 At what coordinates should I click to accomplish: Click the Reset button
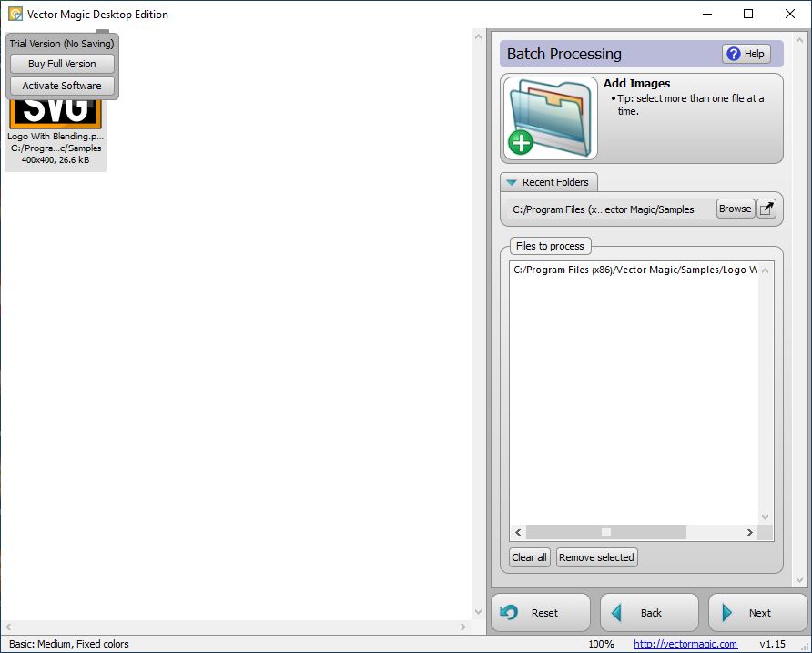coord(541,613)
